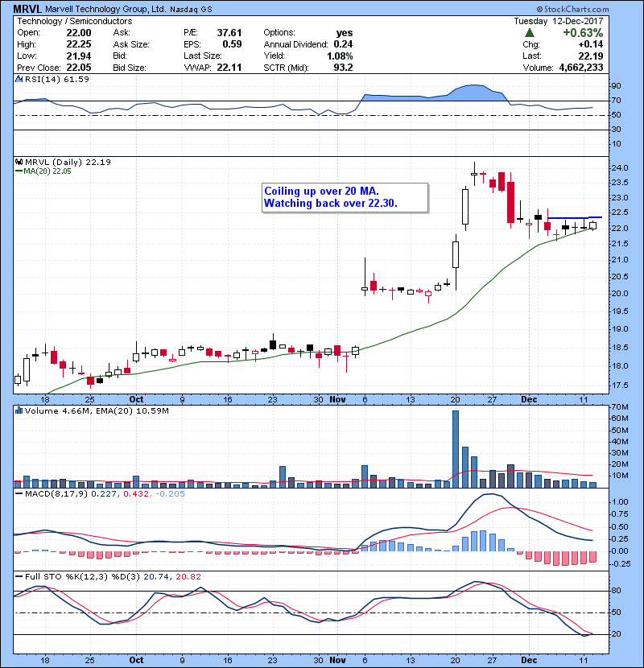The width and height of the screenshot is (644, 668).
Task: Click the +0.63% percent change
Action: coord(583,33)
